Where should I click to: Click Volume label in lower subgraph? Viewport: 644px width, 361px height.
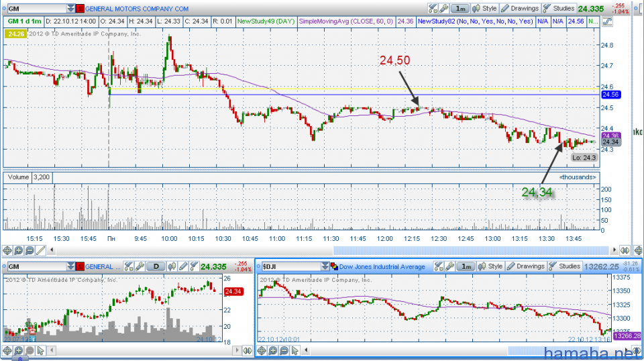(x=18, y=177)
